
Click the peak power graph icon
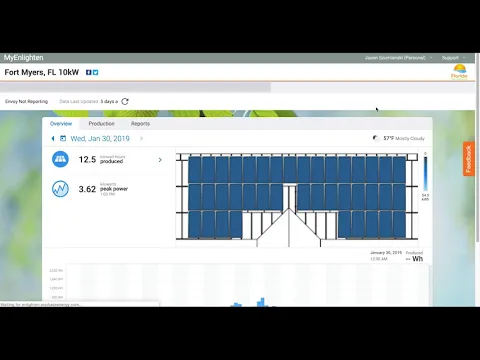point(60,189)
